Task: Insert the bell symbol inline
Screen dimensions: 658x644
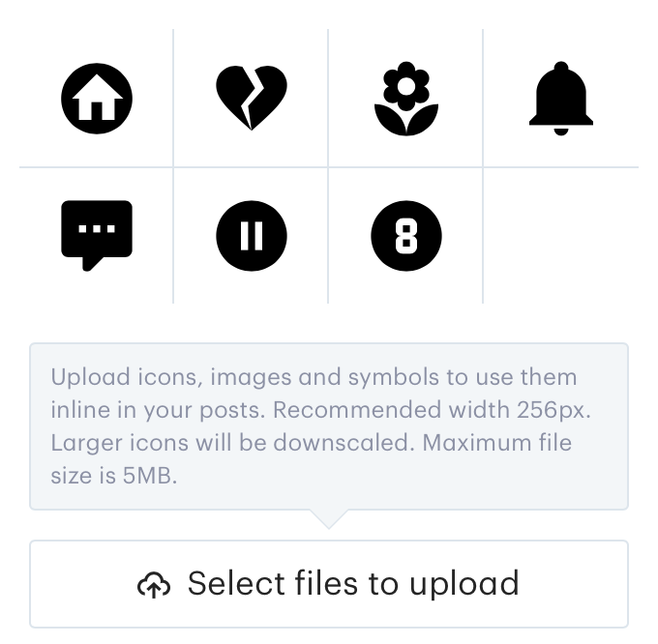Action: tap(561, 99)
